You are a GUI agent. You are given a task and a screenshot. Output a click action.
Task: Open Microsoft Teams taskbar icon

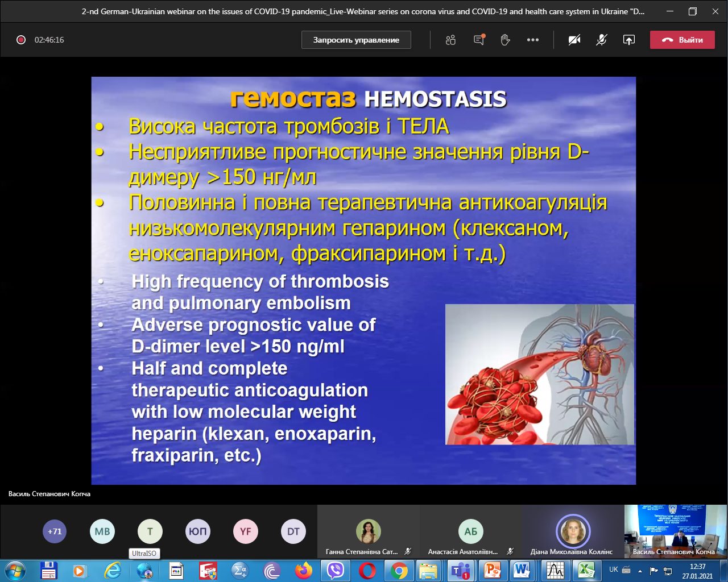click(x=460, y=570)
